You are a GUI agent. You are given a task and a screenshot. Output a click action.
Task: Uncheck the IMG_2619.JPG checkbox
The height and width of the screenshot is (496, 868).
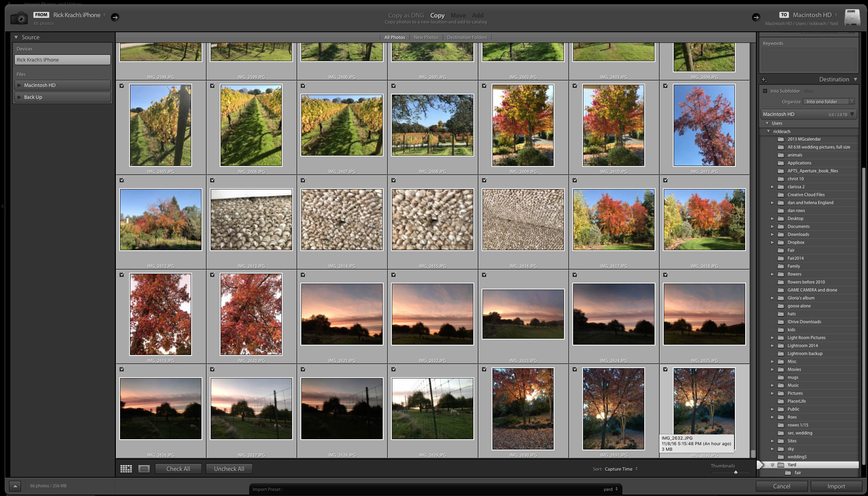pos(122,275)
